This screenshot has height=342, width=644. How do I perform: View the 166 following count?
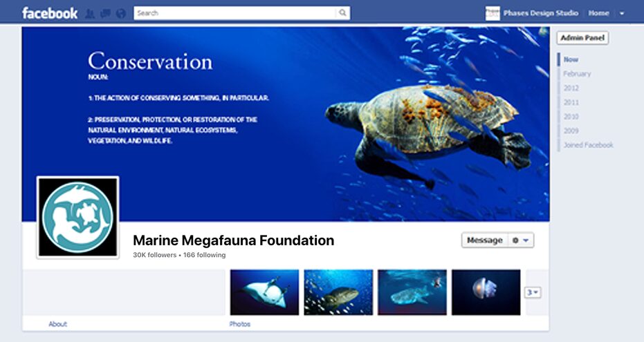pyautogui.click(x=204, y=255)
